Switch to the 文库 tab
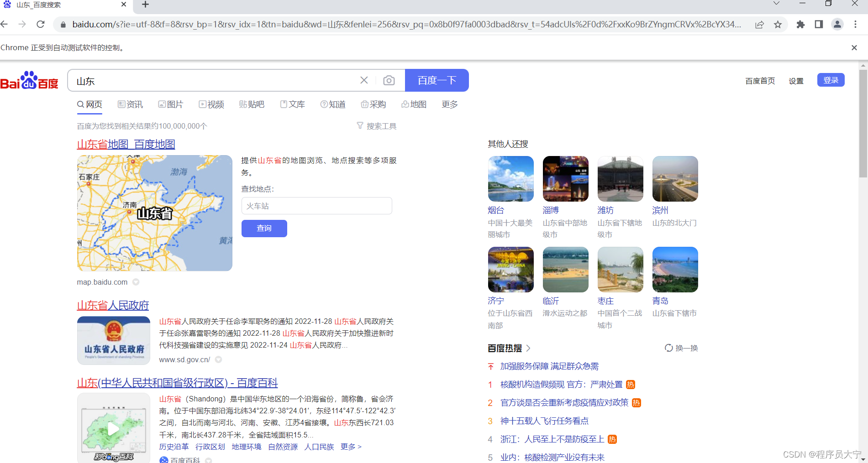 coord(293,104)
